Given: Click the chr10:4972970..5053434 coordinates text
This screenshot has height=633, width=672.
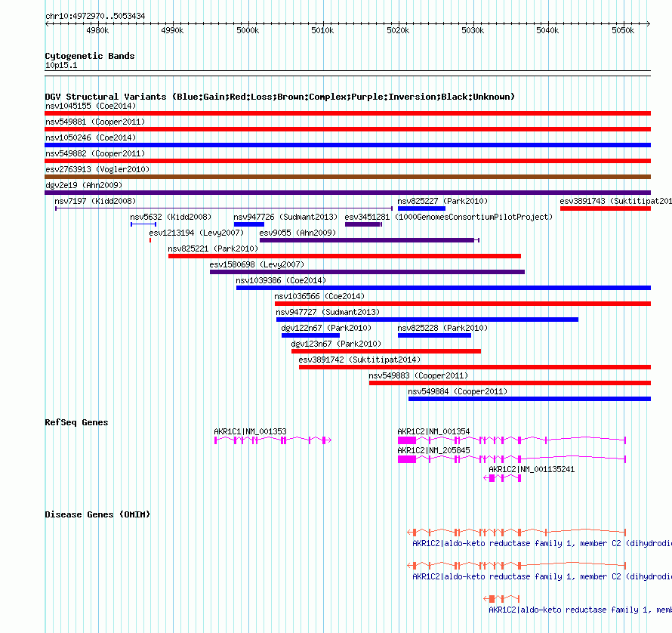Looking at the screenshot, I should point(95,17).
